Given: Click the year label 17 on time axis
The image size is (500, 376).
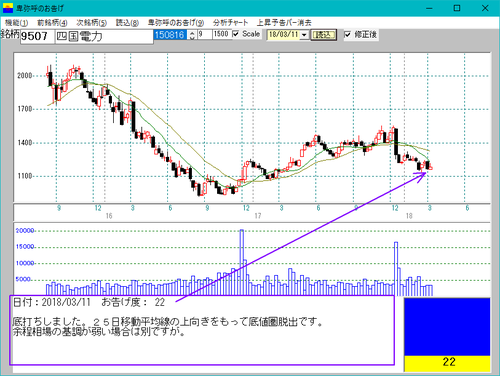Looking at the screenshot, I should (x=258, y=216).
